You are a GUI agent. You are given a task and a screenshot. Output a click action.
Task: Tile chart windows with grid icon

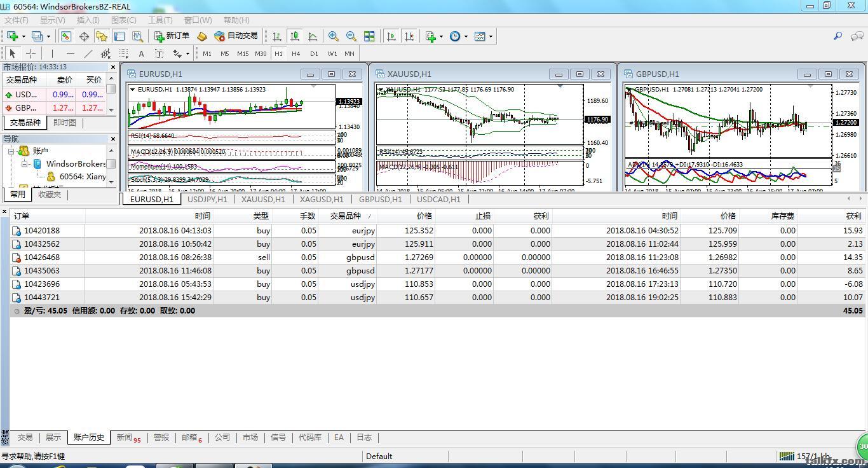point(369,36)
